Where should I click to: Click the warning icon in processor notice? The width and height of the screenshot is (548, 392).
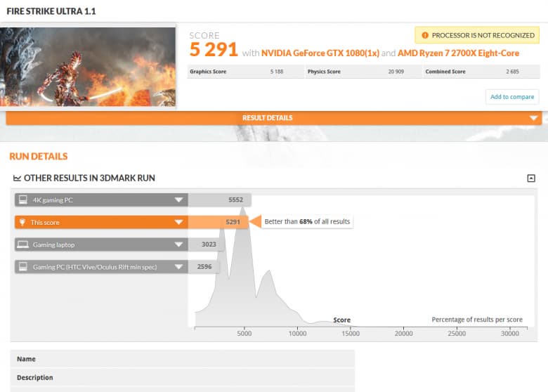pos(425,35)
